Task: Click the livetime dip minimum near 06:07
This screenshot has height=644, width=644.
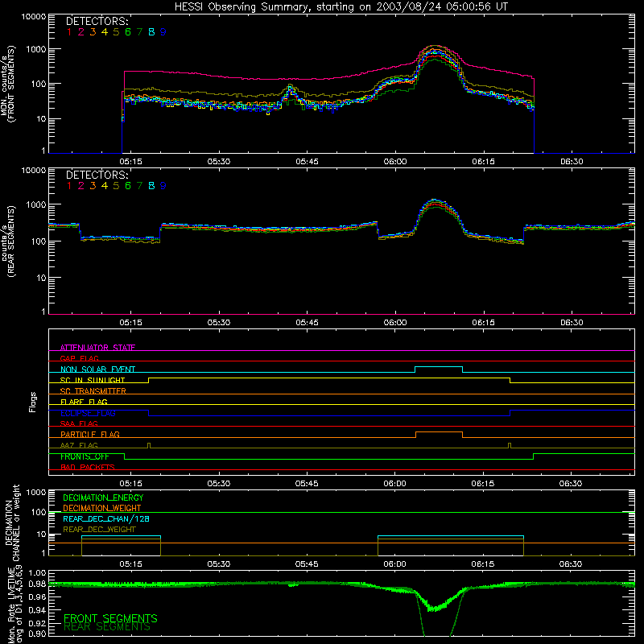Action: click(433, 608)
